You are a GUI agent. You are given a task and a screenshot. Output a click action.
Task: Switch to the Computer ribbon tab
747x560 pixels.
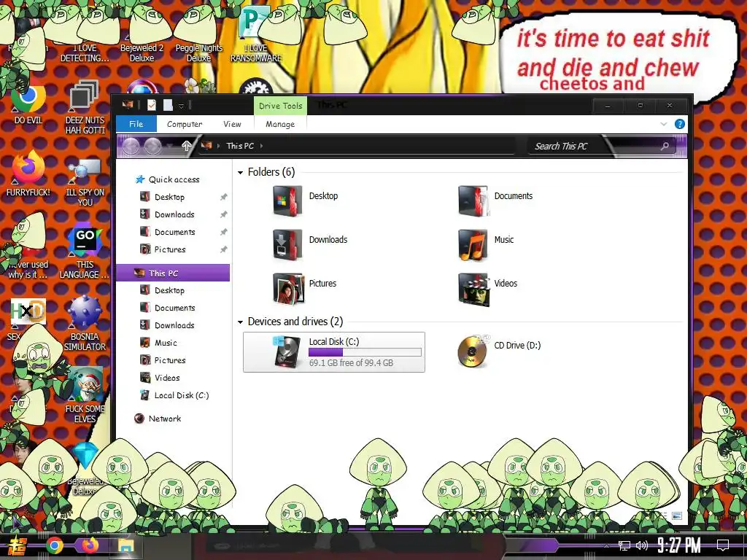point(185,124)
